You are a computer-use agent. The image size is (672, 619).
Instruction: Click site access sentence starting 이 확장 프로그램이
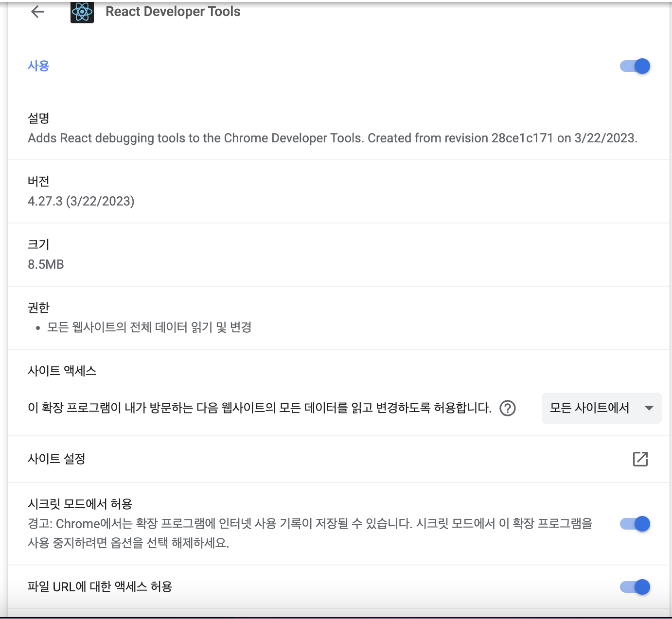point(260,408)
